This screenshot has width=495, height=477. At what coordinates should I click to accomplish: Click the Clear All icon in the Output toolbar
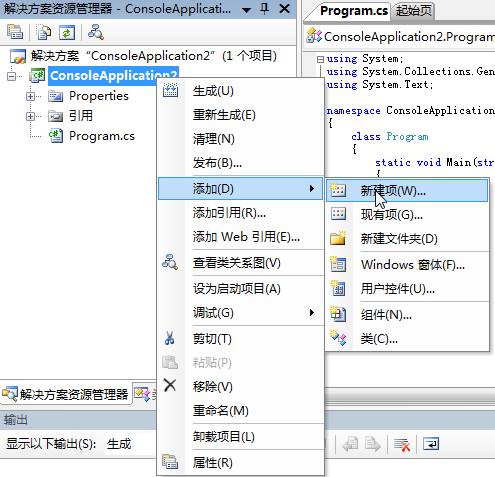(402, 444)
